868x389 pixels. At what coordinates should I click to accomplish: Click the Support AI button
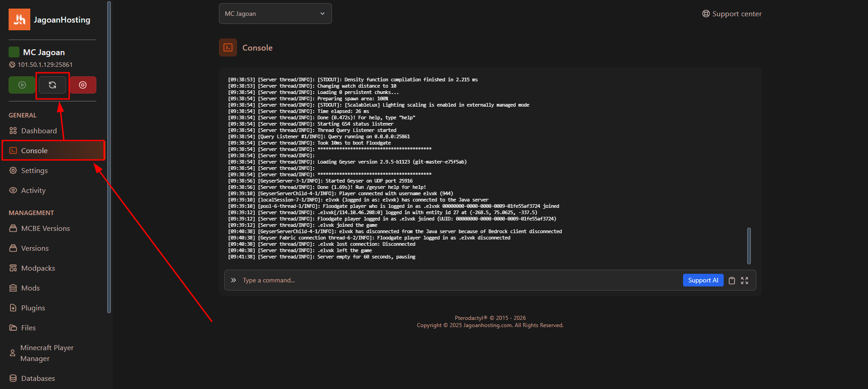click(703, 280)
